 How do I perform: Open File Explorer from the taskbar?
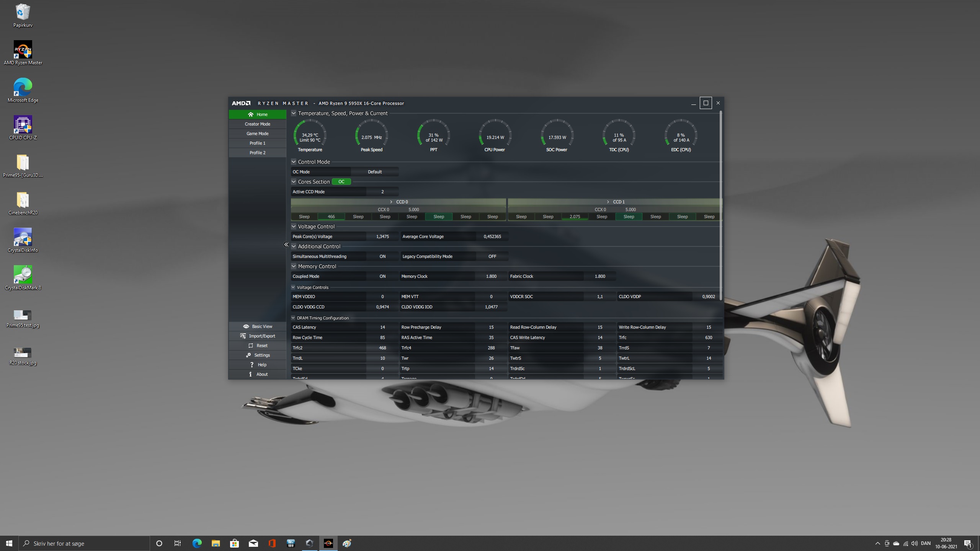click(x=216, y=543)
